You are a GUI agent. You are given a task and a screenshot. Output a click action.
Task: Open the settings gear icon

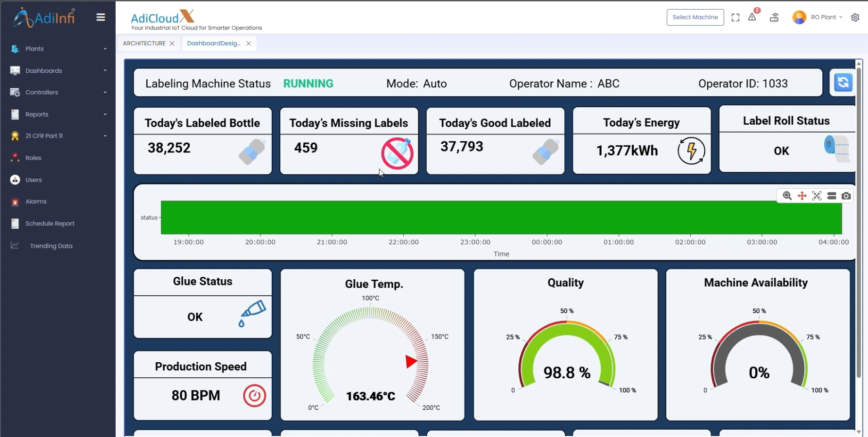855,17
